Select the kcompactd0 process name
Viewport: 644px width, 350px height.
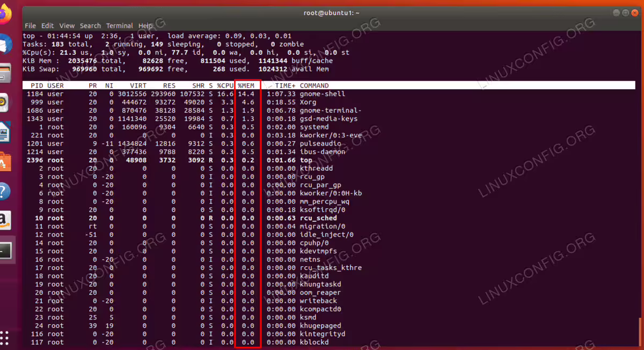click(320, 309)
